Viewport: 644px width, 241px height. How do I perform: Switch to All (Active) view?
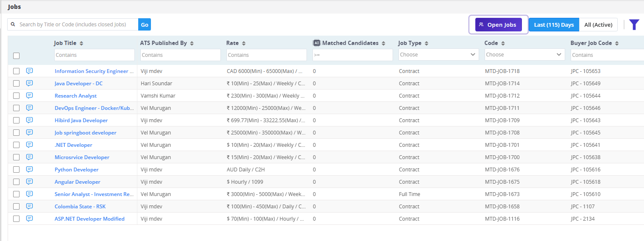coord(598,25)
